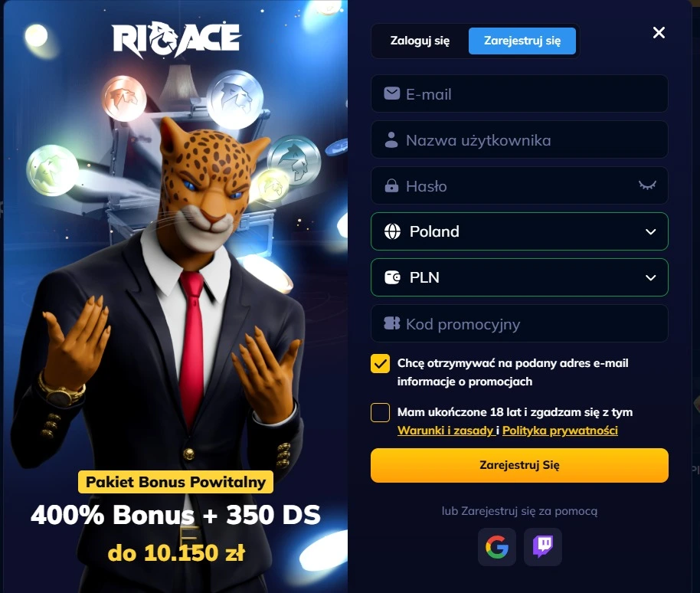This screenshot has width=700, height=593.
Task: Open the Polityka prywatności link
Action: (x=560, y=431)
